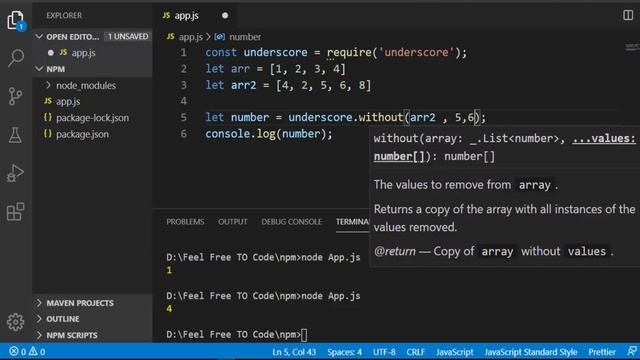Change the CRLF line ending
The height and width of the screenshot is (360, 640).
pos(416,351)
